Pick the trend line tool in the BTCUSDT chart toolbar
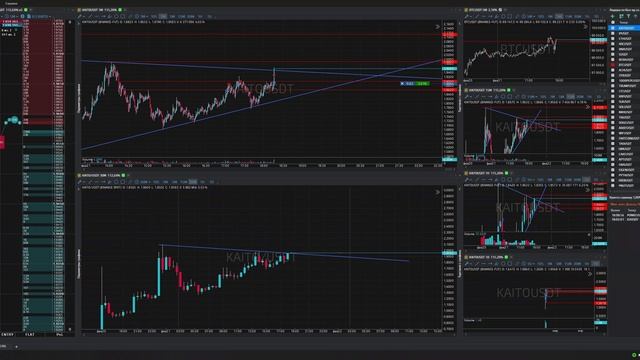The width and height of the screenshot is (640, 360). (x=477, y=16)
